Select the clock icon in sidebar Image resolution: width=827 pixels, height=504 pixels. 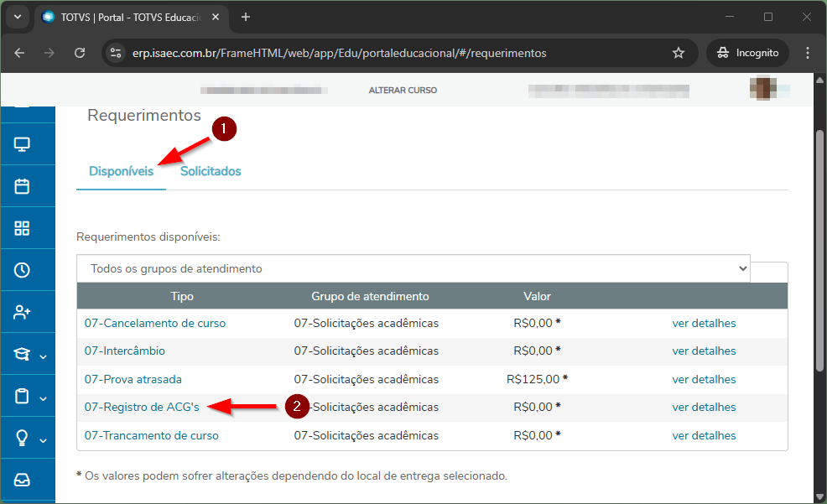[x=23, y=270]
